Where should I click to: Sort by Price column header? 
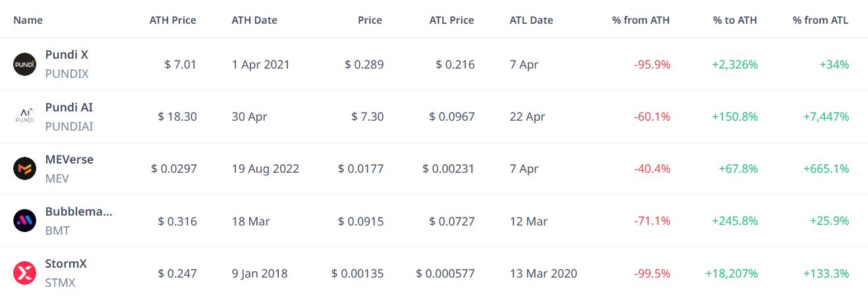click(370, 20)
